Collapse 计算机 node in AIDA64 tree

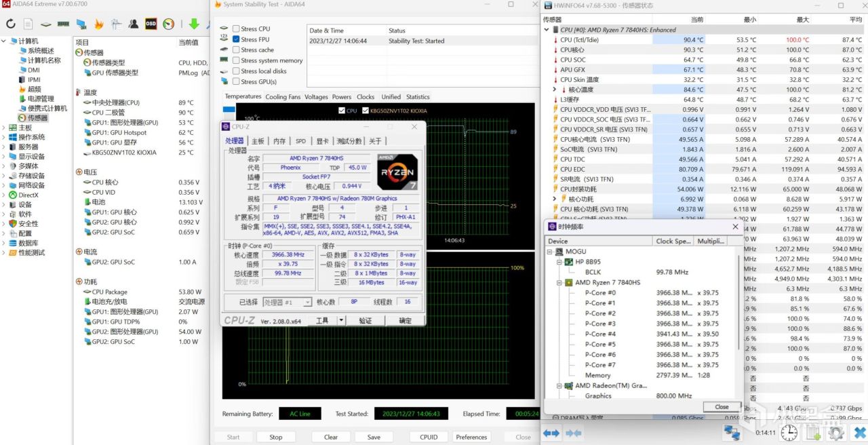(x=5, y=41)
